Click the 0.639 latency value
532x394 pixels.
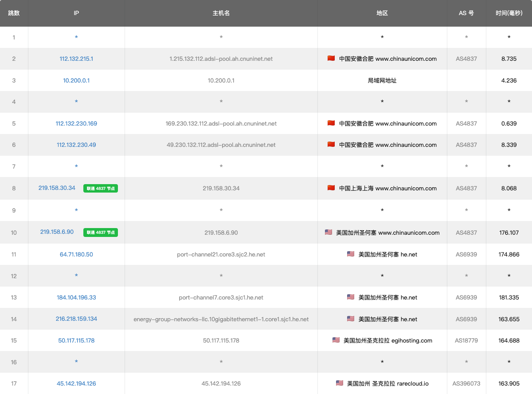(509, 123)
